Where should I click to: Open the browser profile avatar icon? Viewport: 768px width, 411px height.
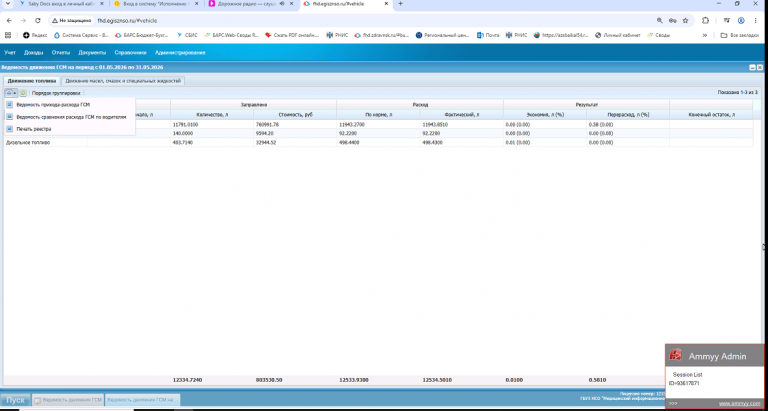[x=741, y=21]
